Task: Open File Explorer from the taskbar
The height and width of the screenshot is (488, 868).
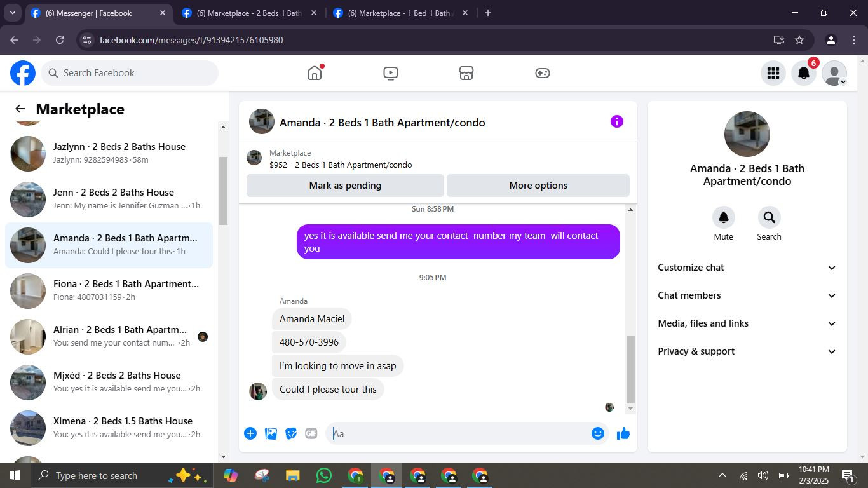Action: pos(292,475)
